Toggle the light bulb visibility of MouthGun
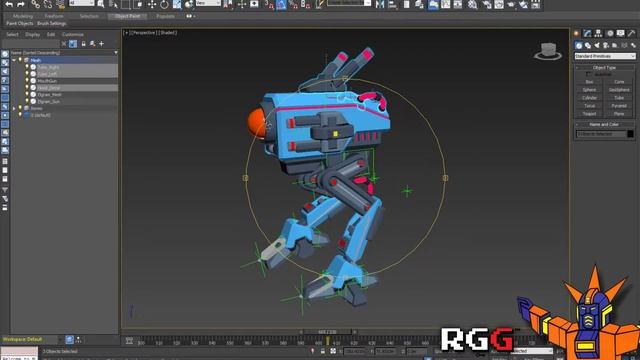This screenshot has height=360, width=640. point(27,81)
